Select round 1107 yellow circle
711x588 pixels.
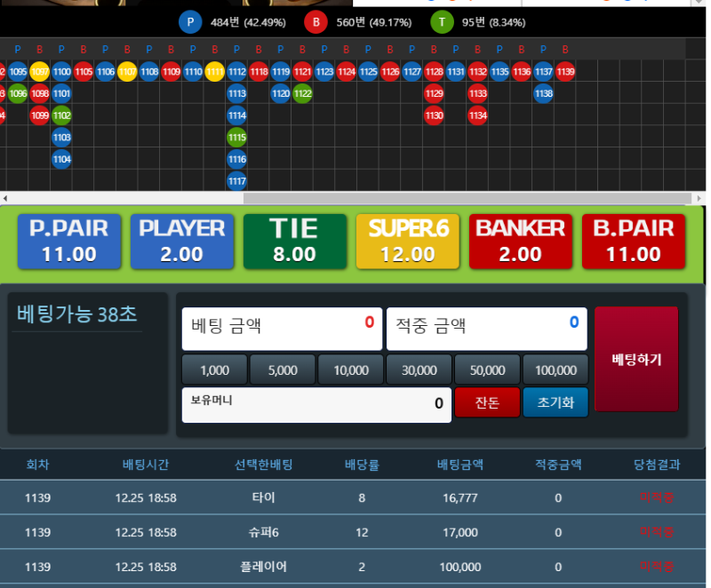pos(127,72)
